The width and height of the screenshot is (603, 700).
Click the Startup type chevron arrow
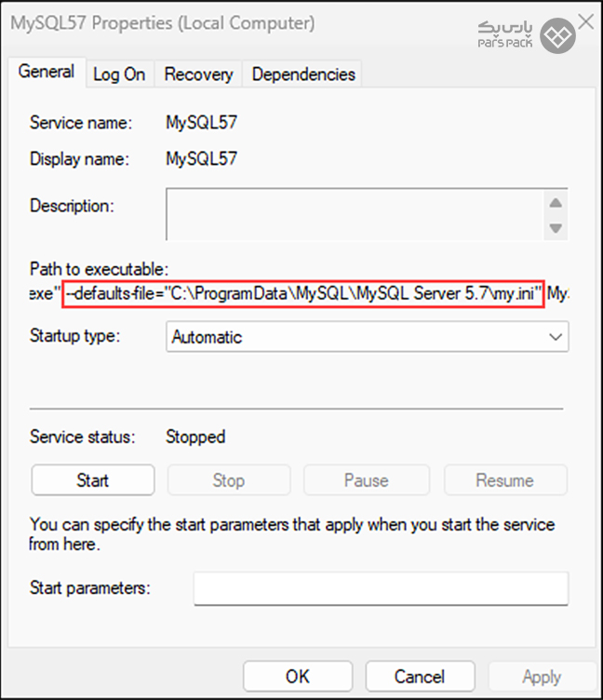pos(556,337)
